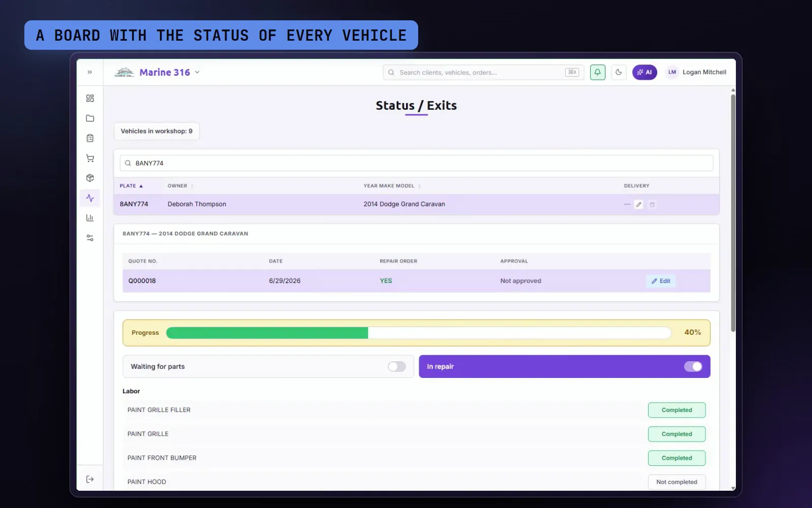Click the Edit button for quote Q000018
Screen dimensions: 812x508
[661, 281]
